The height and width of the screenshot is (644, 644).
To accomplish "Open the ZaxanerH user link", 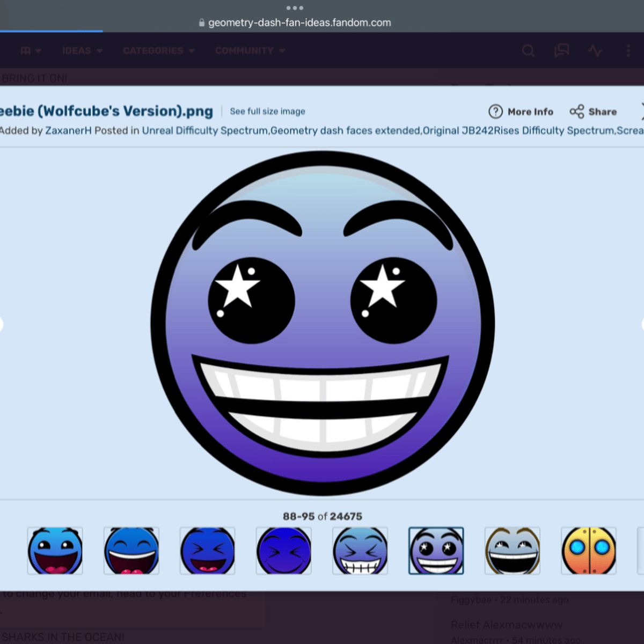I will (68, 130).
